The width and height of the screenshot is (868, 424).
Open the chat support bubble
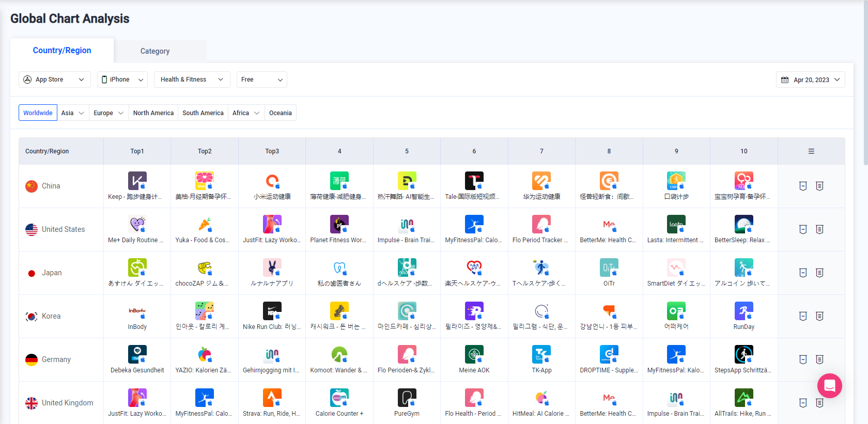pos(830,386)
